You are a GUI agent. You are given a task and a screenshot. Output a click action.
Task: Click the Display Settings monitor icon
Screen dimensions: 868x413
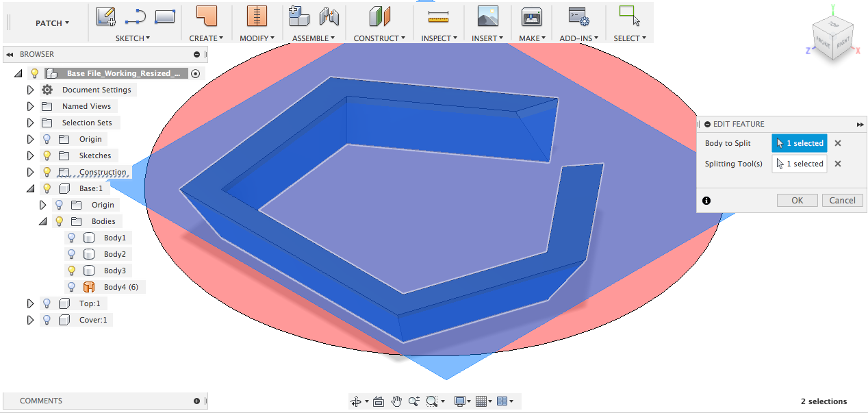click(460, 401)
